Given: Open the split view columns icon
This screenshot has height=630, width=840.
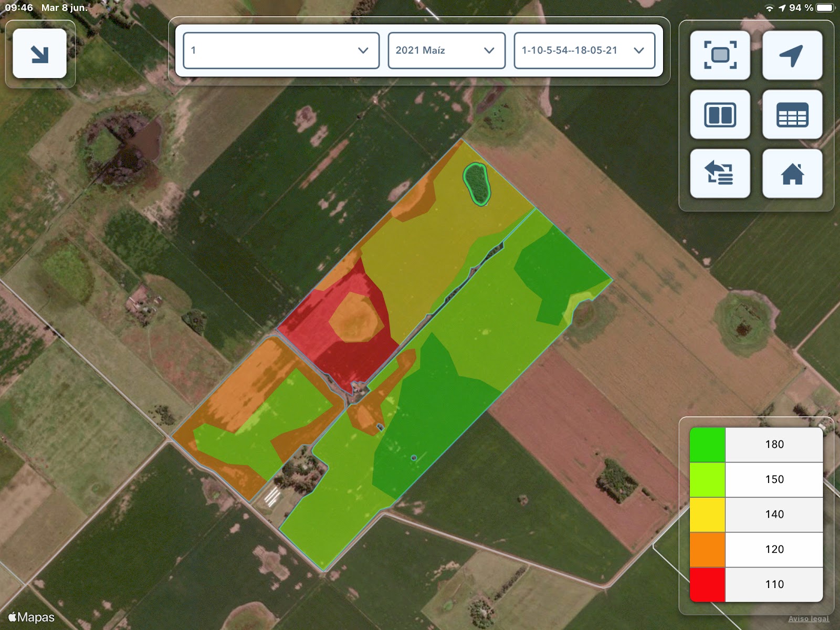Looking at the screenshot, I should point(720,114).
